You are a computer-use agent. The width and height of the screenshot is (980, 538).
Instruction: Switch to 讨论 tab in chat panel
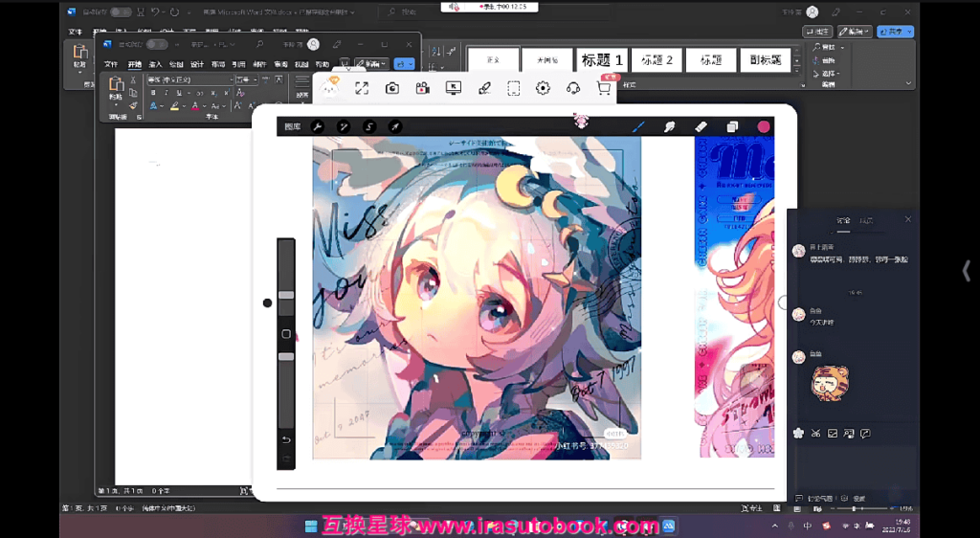click(x=844, y=220)
